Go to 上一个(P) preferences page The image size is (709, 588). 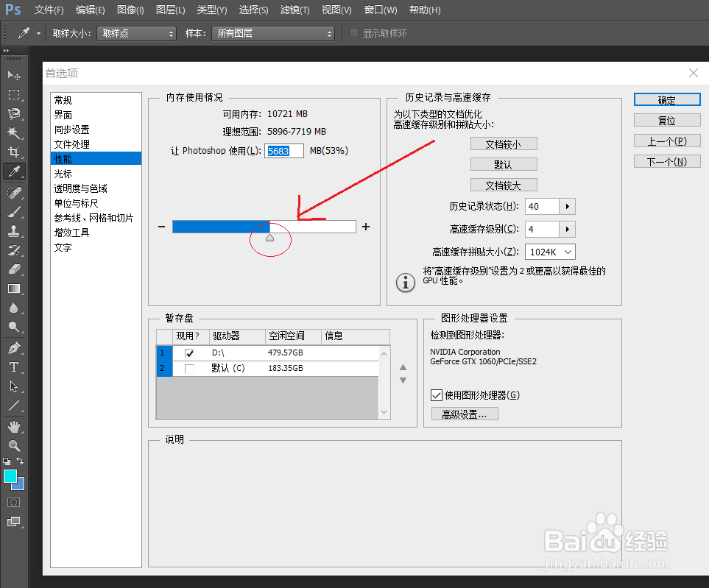point(667,141)
